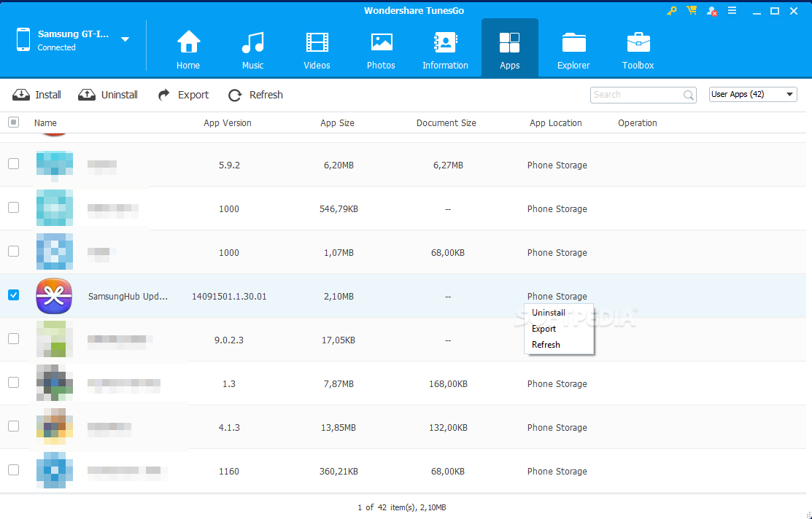Click the Refresh toolbar button

[x=256, y=95]
